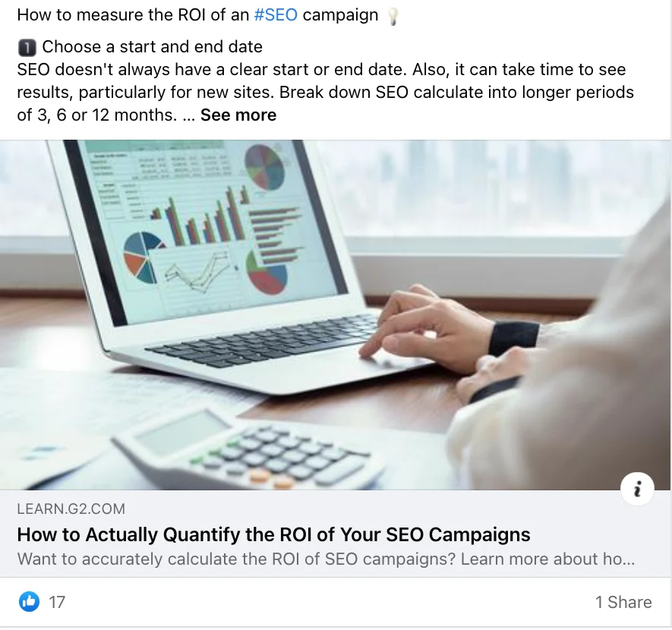Click the lightbulb emoji after 'campaign'

[x=393, y=16]
